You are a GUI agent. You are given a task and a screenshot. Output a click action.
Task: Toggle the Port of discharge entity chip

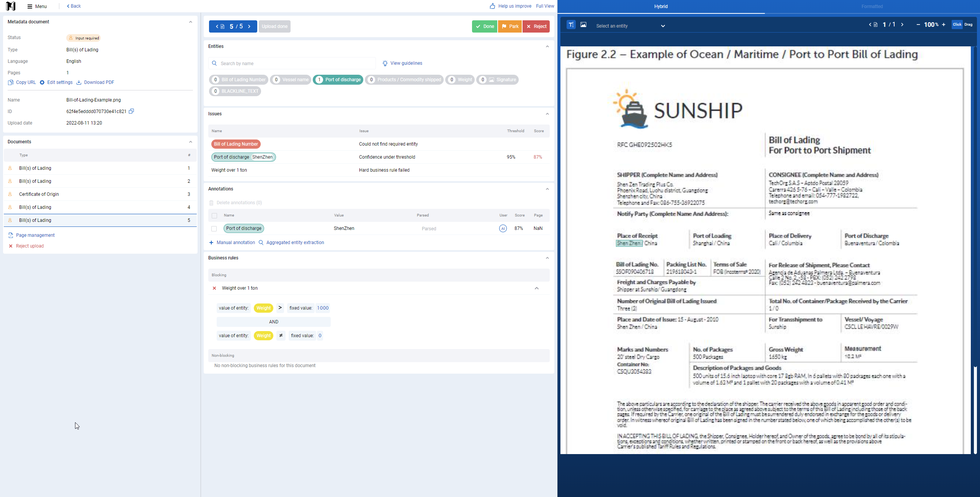[x=338, y=80]
